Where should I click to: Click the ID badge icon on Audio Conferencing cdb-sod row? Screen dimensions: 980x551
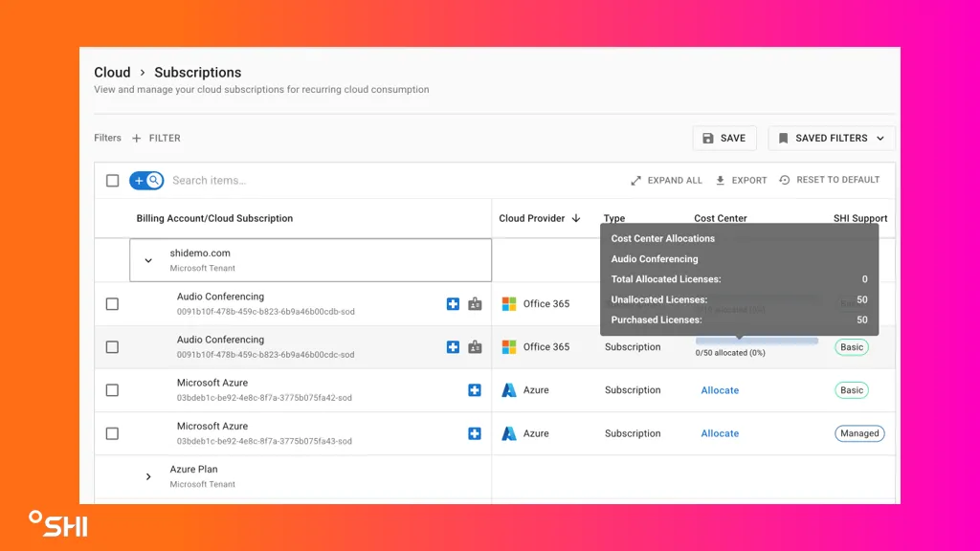pos(475,304)
